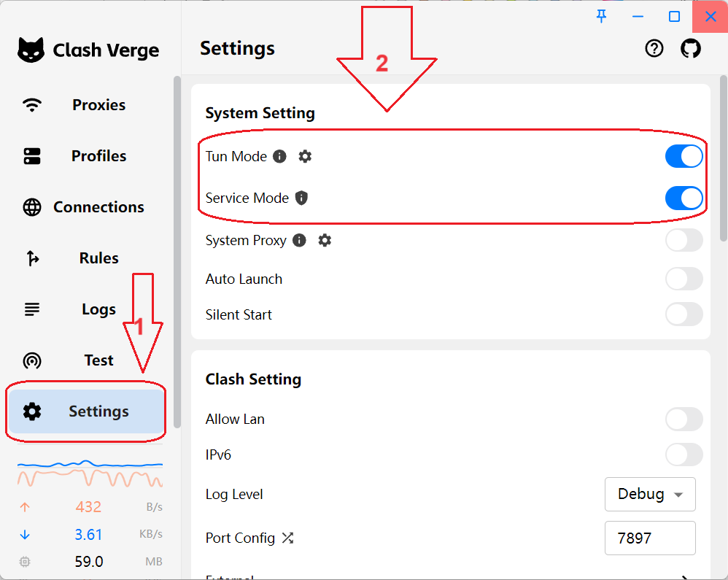Randomize port with the shuffle icon

pyautogui.click(x=288, y=538)
